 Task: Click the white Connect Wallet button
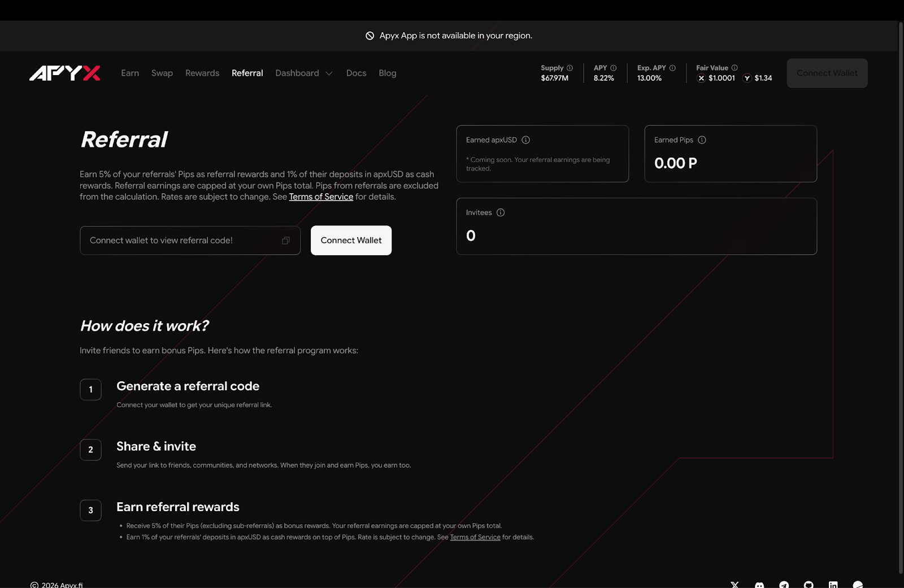351,240
